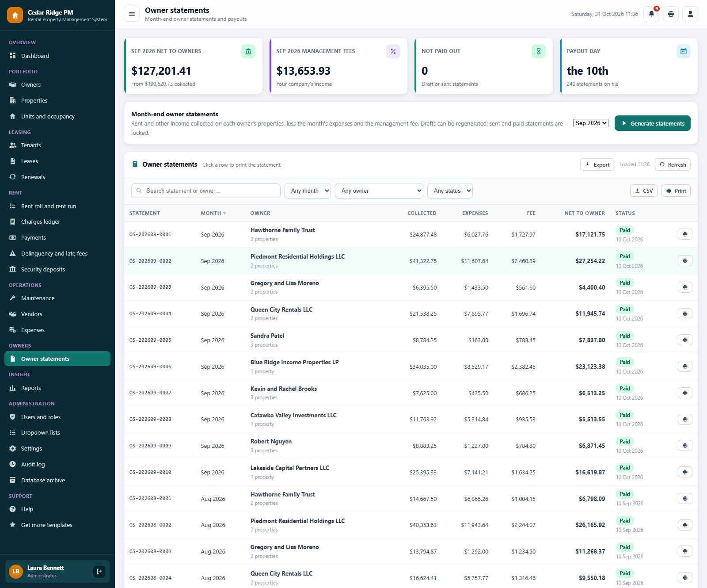Print statement OS-202608-0003 row icon
Image resolution: width=707 pixels, height=588 pixels.
[x=685, y=551]
